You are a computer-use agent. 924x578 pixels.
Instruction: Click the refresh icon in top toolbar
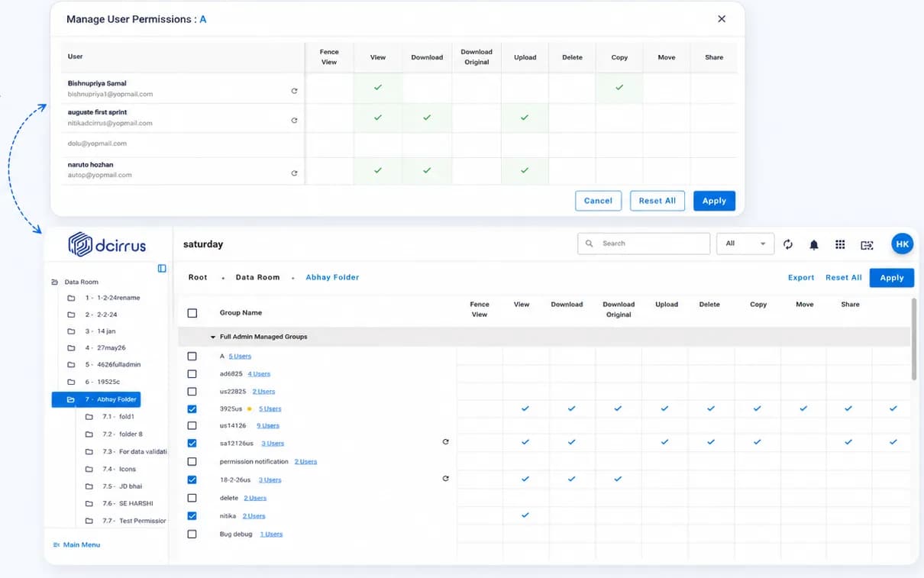(788, 244)
